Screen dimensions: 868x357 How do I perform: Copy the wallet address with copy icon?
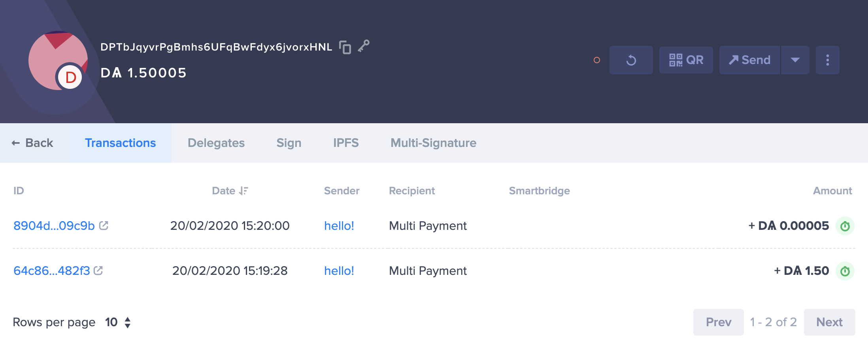coord(345,47)
